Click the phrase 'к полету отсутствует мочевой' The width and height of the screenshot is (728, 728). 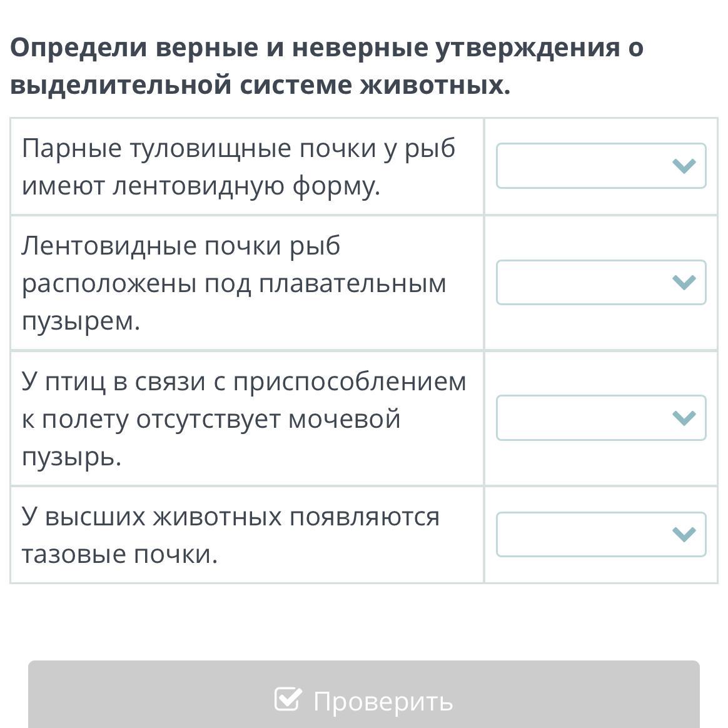(211, 418)
